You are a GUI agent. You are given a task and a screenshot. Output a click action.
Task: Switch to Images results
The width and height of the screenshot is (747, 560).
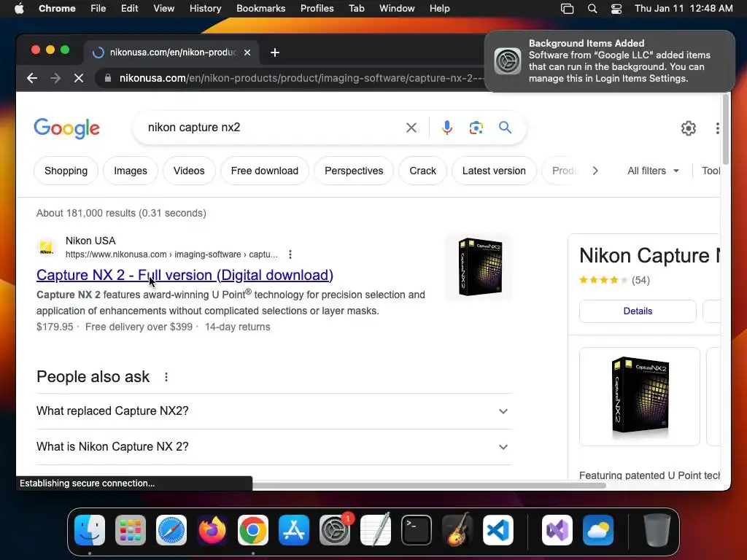pyautogui.click(x=131, y=171)
